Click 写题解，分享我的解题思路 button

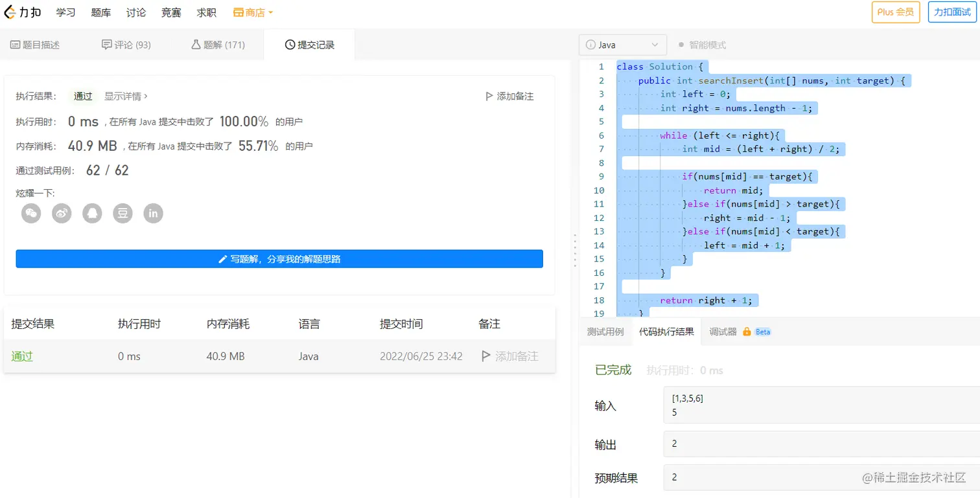coord(279,259)
